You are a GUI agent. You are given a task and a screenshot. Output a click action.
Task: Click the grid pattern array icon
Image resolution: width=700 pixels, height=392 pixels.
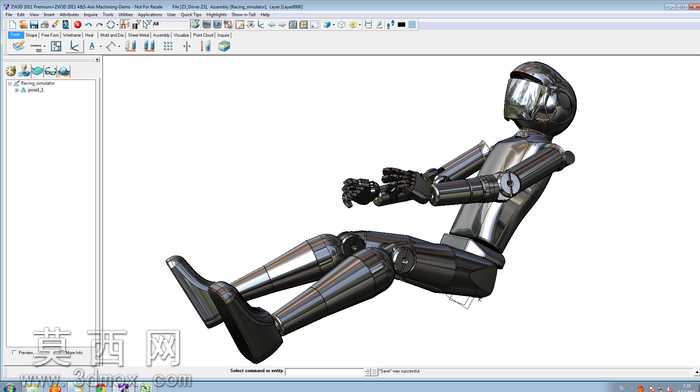pos(168,46)
